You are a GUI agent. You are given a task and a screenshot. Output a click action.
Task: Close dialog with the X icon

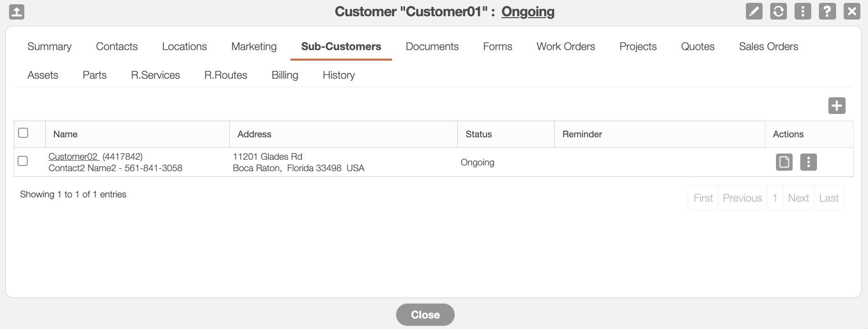(851, 11)
